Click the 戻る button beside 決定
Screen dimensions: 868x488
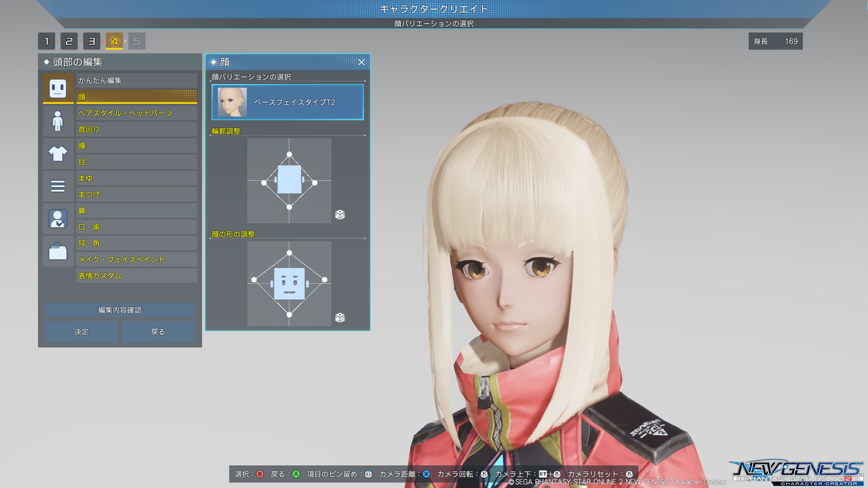pyautogui.click(x=158, y=332)
